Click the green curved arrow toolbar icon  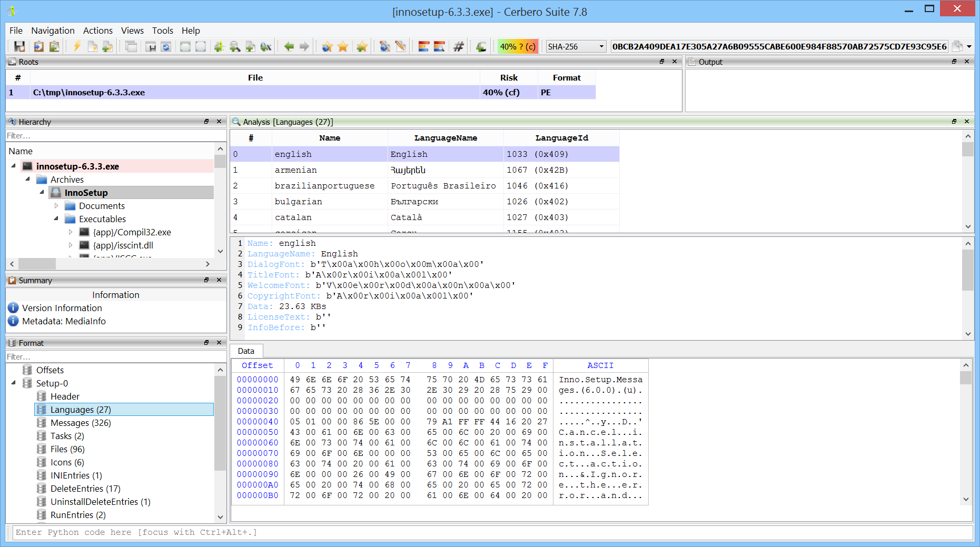[x=481, y=46]
